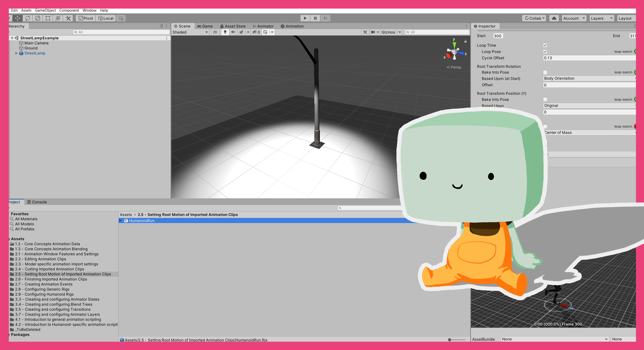This screenshot has width=644, height=350.
Task: Select the Rect transform tool
Action: 47,18
